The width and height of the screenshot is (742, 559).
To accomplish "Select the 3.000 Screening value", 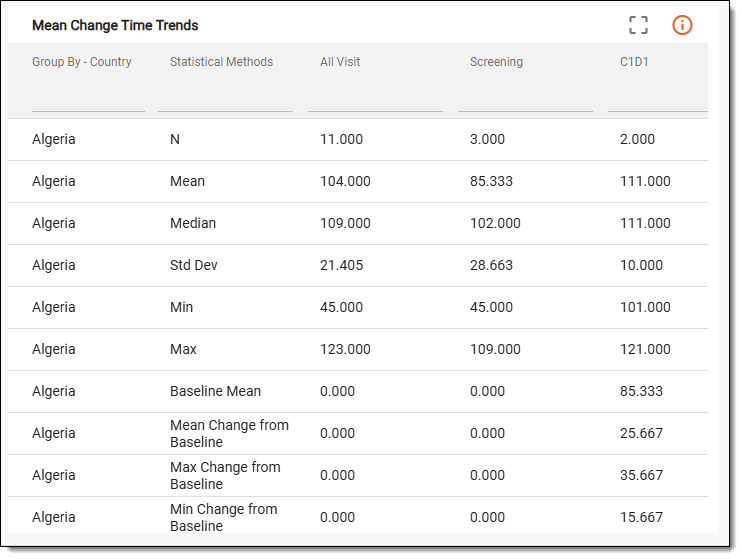I will pyautogui.click(x=487, y=139).
